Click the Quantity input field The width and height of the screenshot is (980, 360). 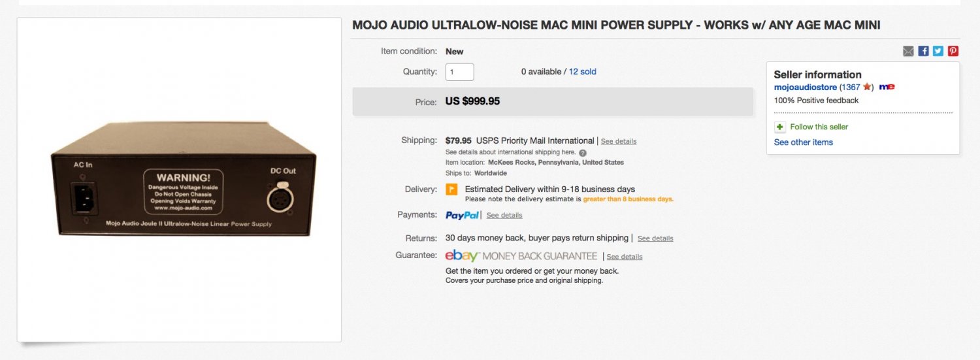(x=460, y=72)
